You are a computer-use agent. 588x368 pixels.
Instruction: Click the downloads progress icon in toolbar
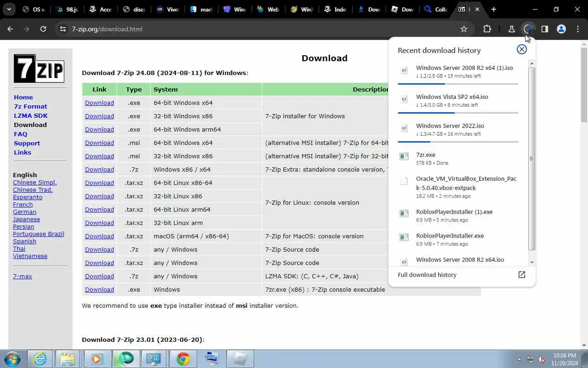pos(528,29)
